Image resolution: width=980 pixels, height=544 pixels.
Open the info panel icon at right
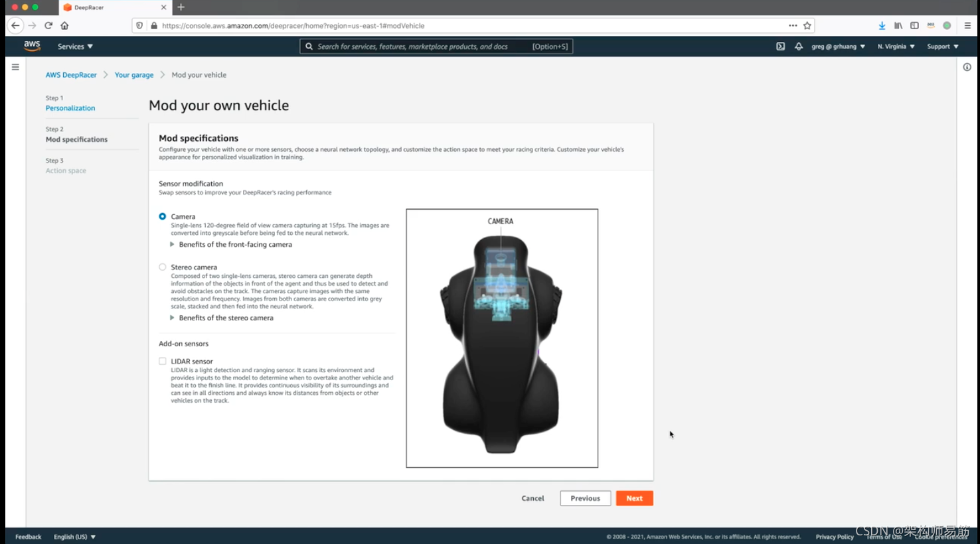coord(967,67)
